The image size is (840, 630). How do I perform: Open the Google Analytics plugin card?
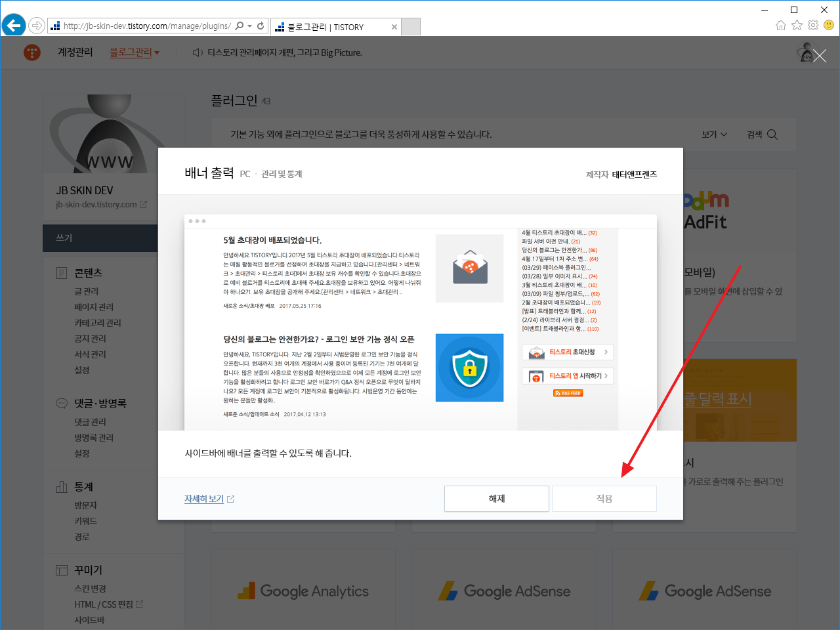coord(303,589)
